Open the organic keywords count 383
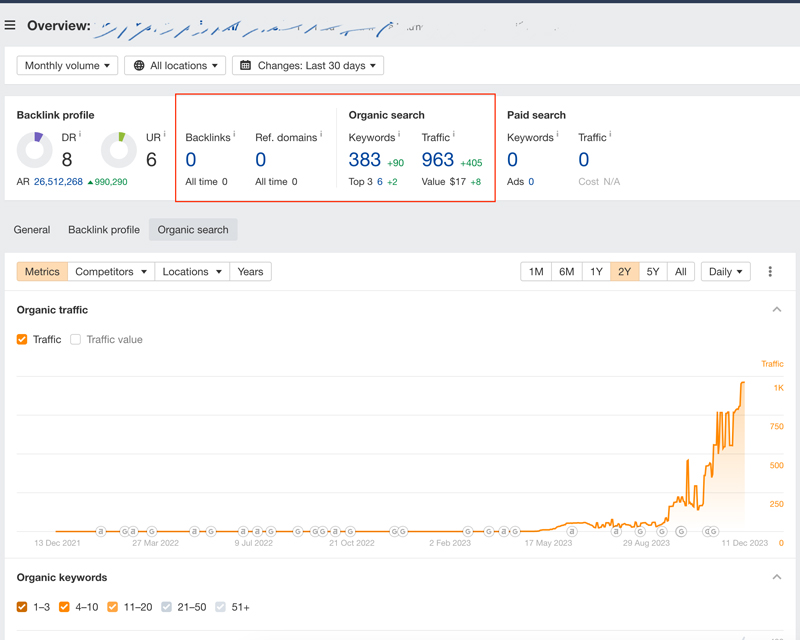The height and width of the screenshot is (640, 800). click(x=365, y=160)
